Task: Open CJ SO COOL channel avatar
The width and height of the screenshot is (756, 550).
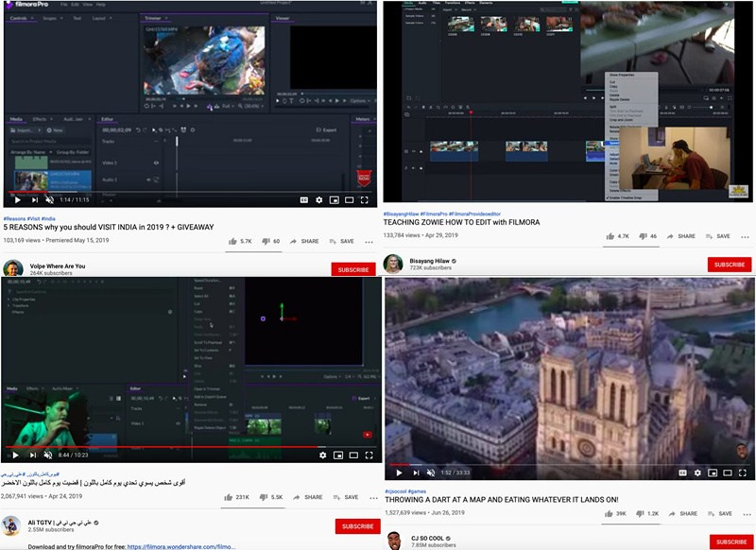Action: pyautogui.click(x=394, y=541)
